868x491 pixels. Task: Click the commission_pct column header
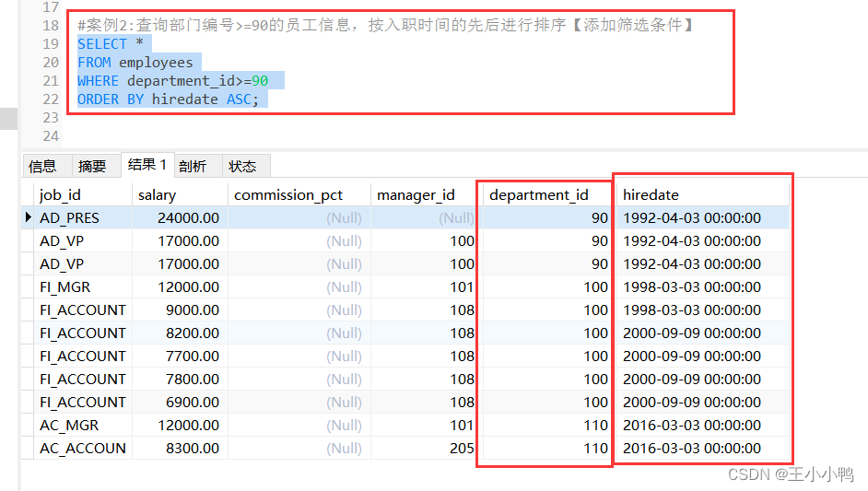[x=299, y=195]
